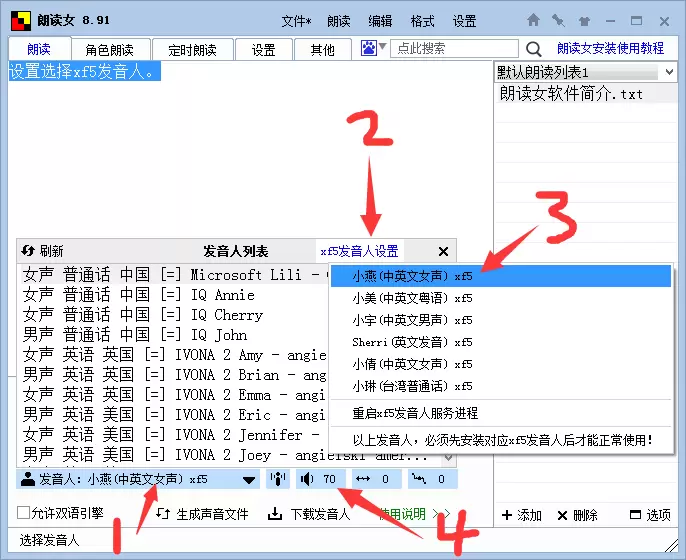The width and height of the screenshot is (686, 560).
Task: Switch to the 角色朗读 tab
Action: point(109,49)
